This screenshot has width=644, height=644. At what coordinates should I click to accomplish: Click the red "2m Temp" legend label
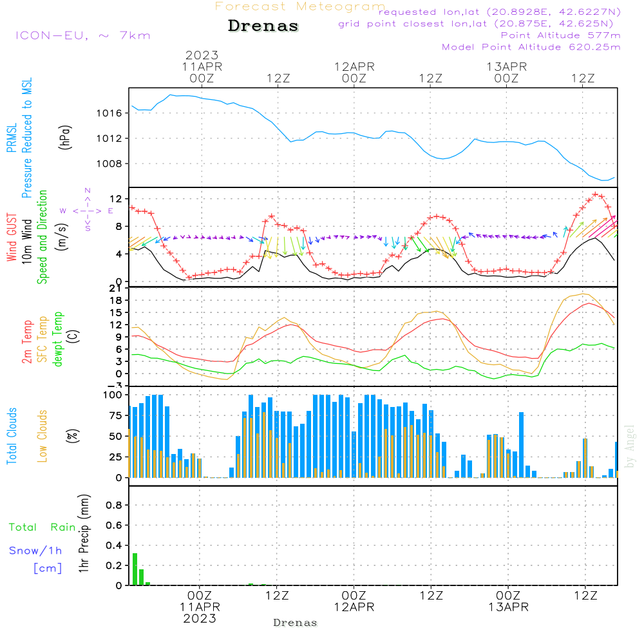pos(27,342)
